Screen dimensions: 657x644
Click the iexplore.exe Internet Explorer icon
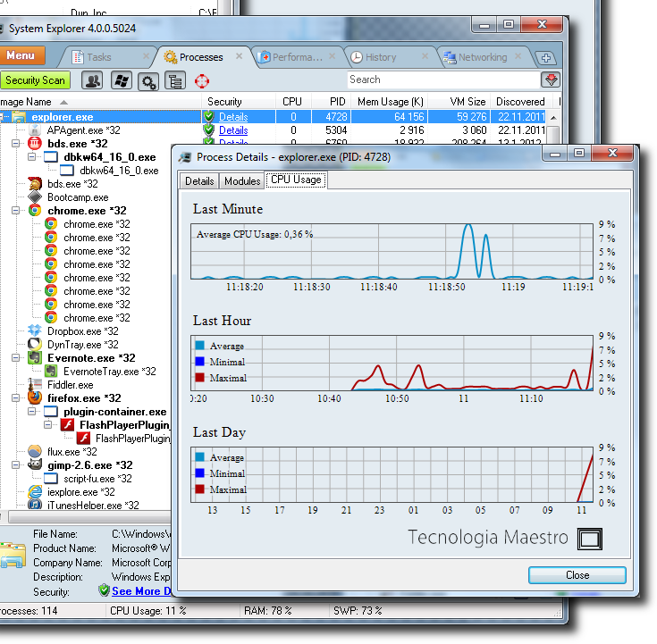click(35, 491)
